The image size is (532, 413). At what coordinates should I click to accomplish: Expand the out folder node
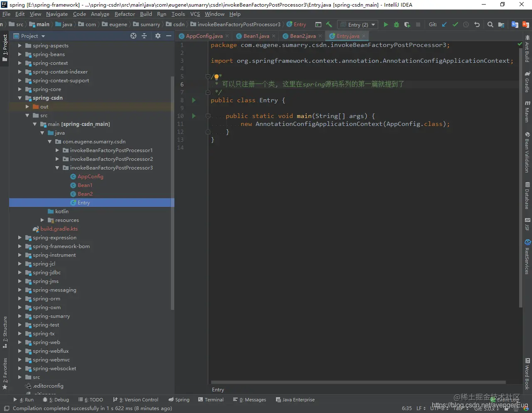[x=27, y=107]
